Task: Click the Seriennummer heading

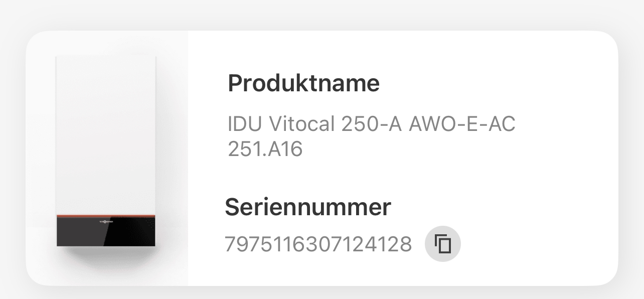Action: click(307, 207)
